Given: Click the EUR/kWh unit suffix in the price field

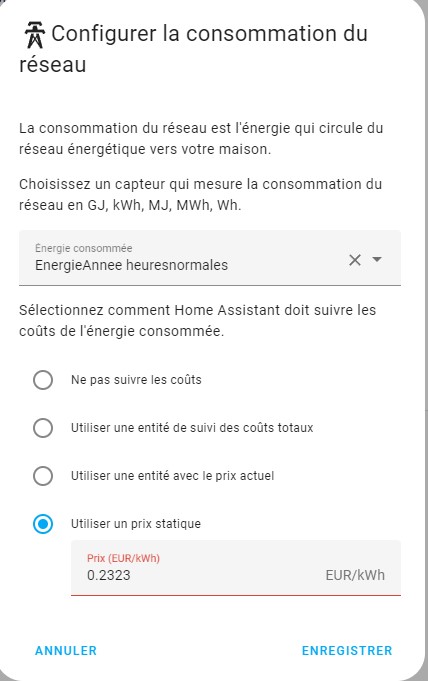Looking at the screenshot, I should [355, 575].
